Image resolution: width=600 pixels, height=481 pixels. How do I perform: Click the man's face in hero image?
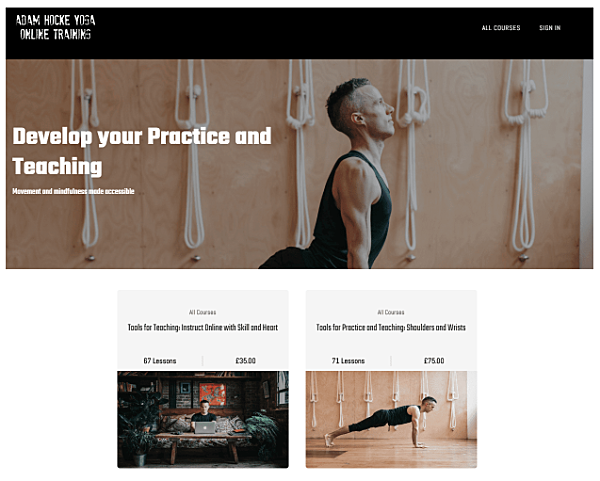(x=375, y=113)
